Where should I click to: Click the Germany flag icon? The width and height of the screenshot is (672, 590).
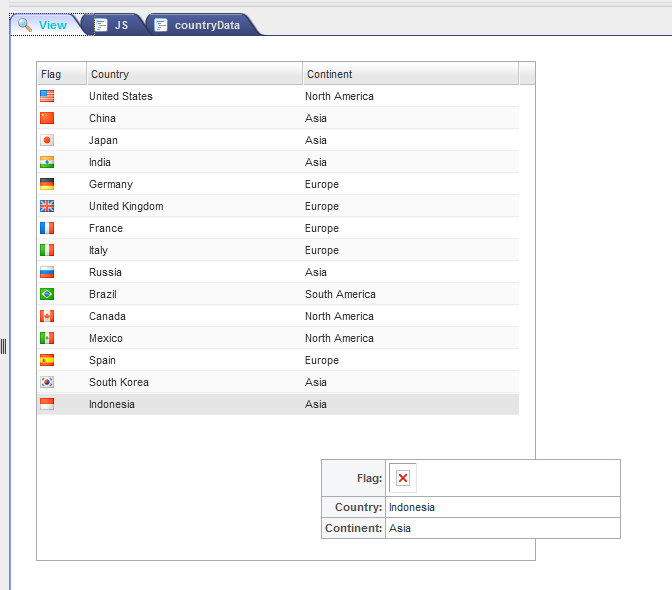coord(47,184)
